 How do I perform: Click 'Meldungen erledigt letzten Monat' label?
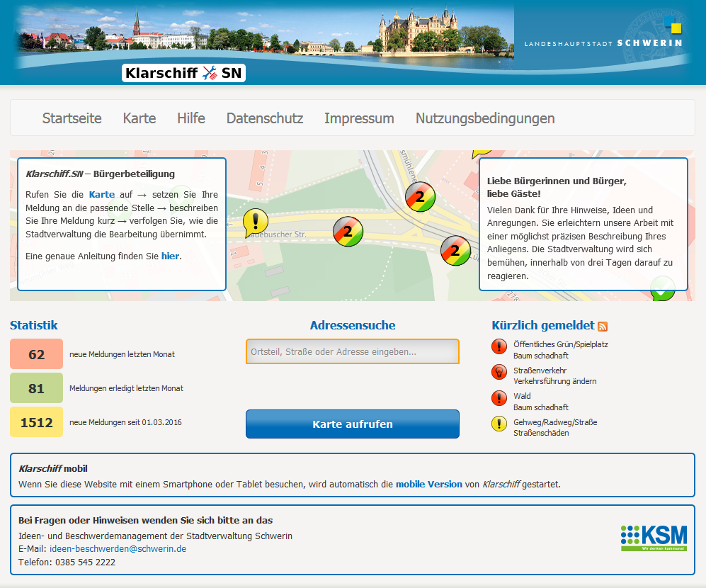[x=127, y=388]
